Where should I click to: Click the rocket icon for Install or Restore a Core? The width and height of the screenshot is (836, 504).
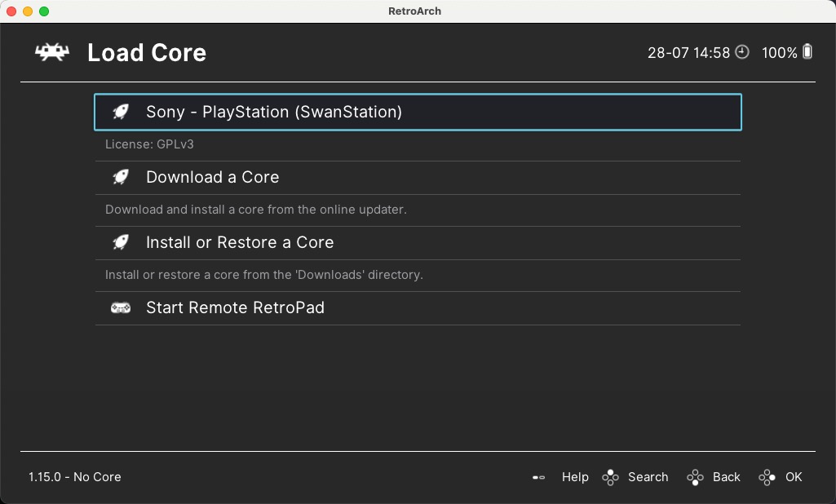tap(121, 242)
